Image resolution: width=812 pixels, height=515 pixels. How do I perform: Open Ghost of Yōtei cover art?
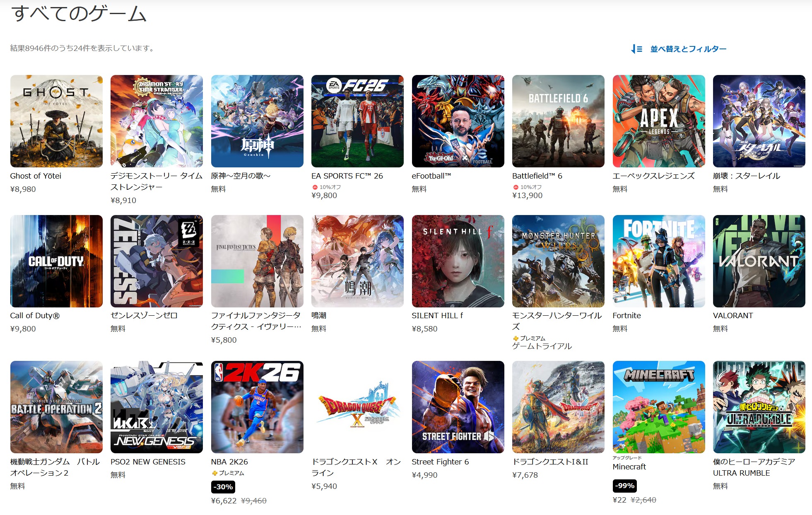56,121
